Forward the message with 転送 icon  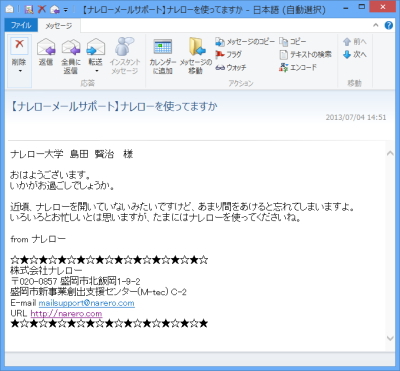96,47
